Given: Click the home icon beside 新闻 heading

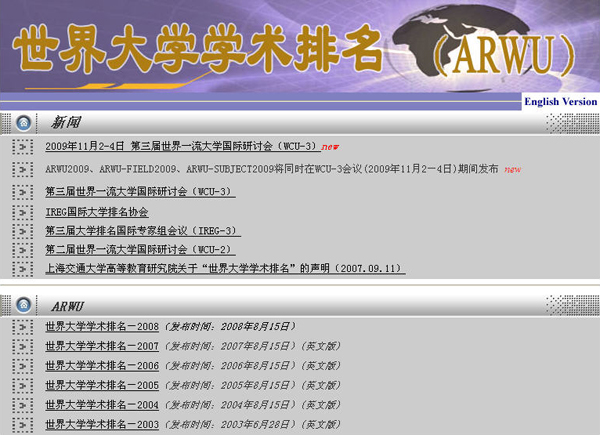Looking at the screenshot, I should pos(24,123).
